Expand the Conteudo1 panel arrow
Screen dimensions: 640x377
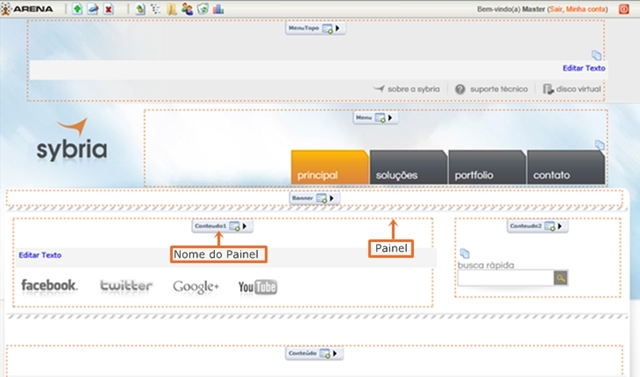(x=244, y=226)
